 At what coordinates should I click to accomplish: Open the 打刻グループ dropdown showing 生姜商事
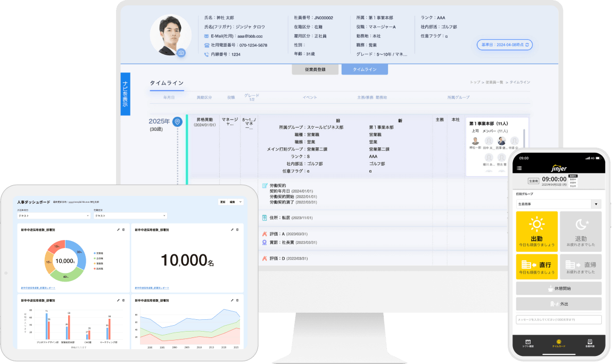point(559,204)
